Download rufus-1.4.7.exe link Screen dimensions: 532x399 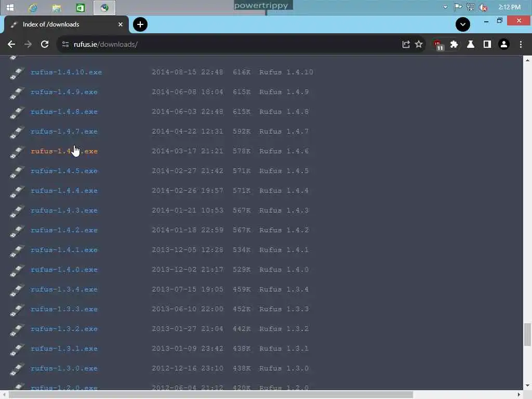point(64,131)
